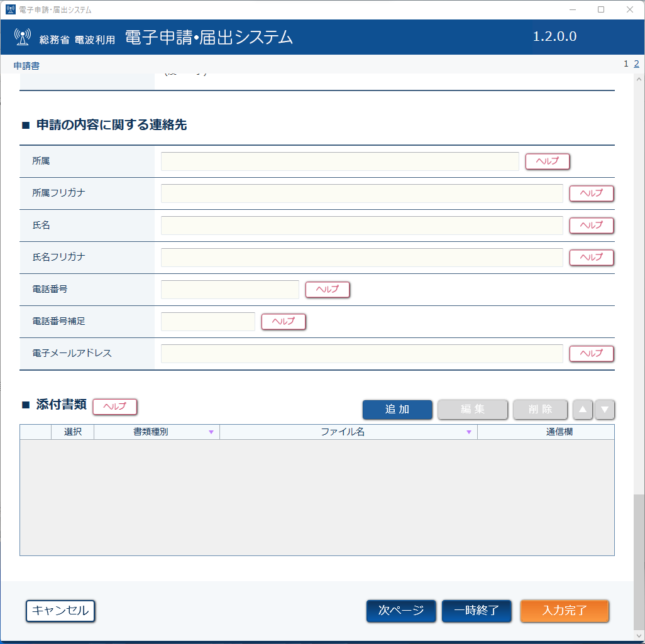645x644 pixels.
Task: Click the scrollbar down arrow
Action: click(x=639, y=636)
